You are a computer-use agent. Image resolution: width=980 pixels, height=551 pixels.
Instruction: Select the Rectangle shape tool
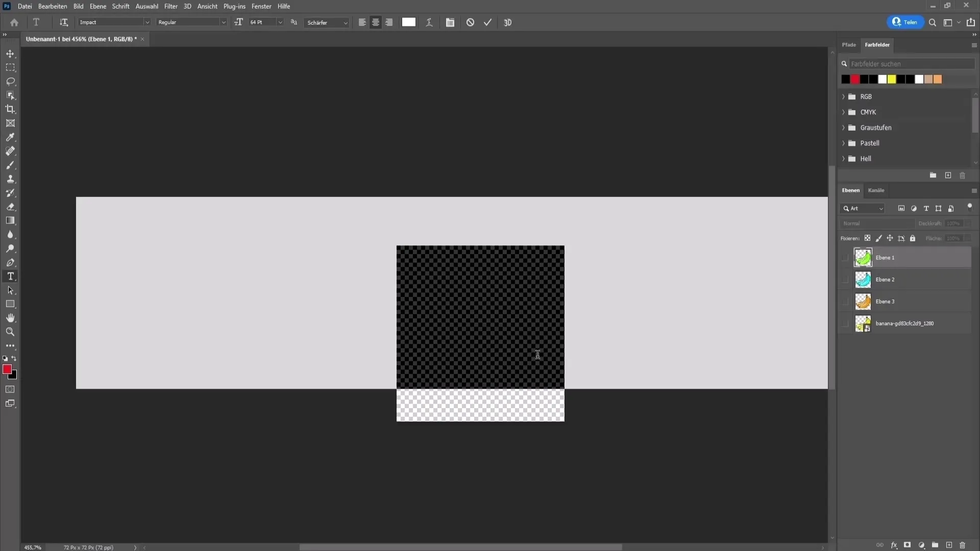coord(10,304)
